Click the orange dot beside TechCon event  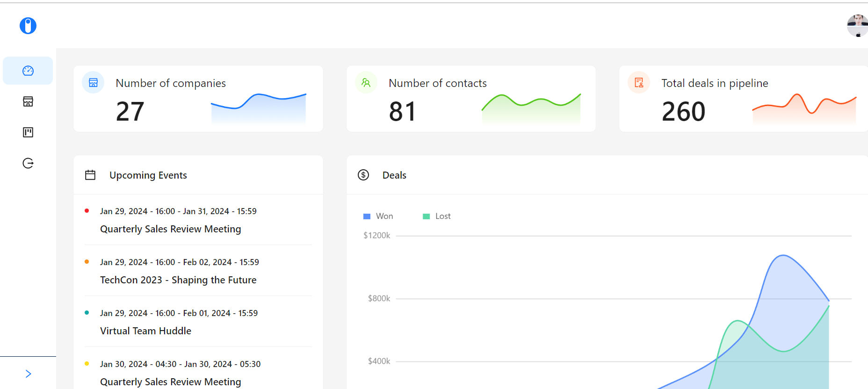click(87, 262)
